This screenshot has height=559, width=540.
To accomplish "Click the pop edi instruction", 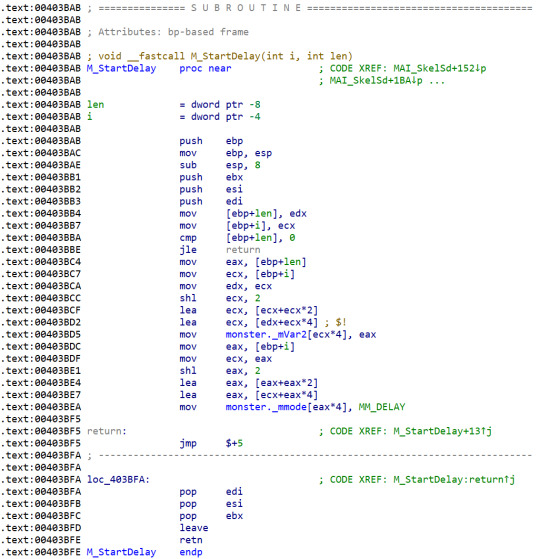I will 211,492.
